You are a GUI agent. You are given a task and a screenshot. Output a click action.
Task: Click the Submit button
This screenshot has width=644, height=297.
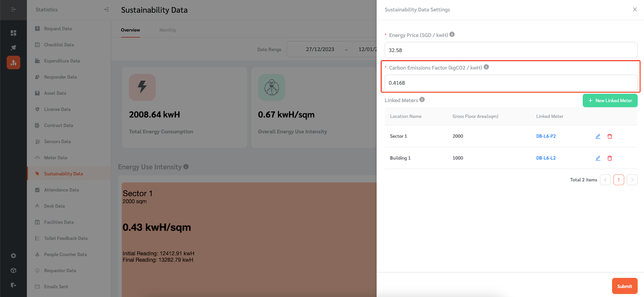point(624,286)
